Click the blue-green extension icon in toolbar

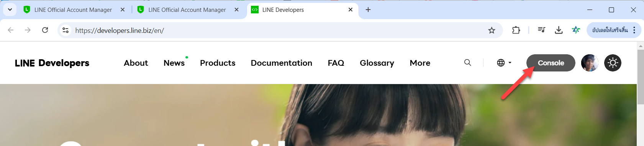(576, 30)
